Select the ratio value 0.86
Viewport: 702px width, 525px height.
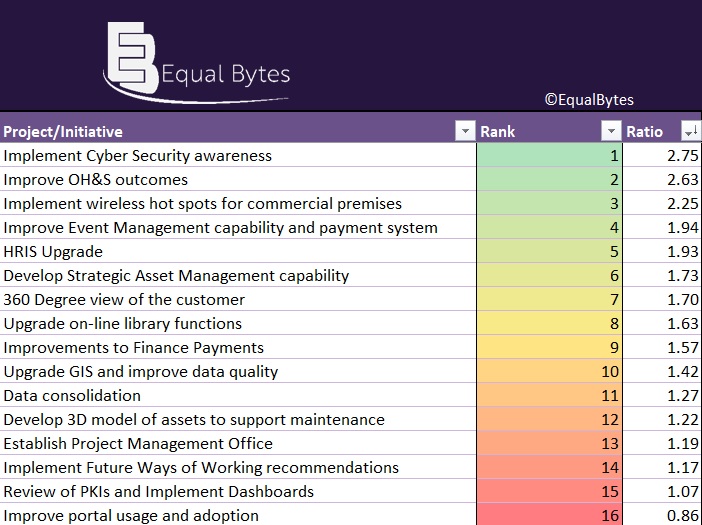tap(662, 515)
